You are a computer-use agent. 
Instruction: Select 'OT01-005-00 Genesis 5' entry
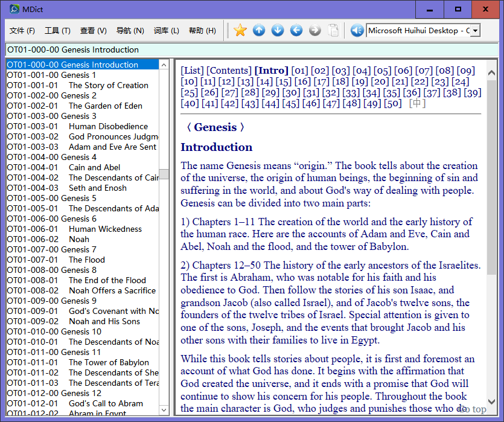click(x=83, y=198)
